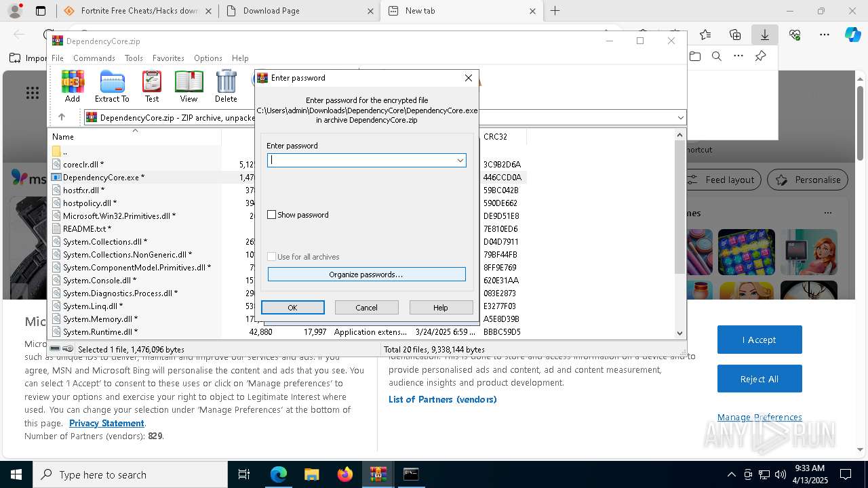Viewport: 868px width, 488px height.
Task: Open Task View on the taskbar
Action: pos(244,474)
